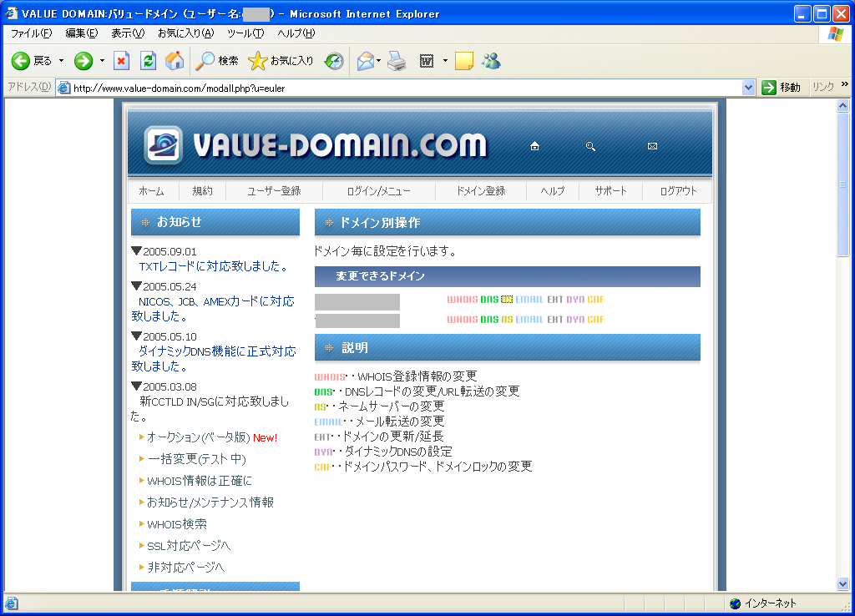Open the ダイナミックDNS機能に正式対応 news link

click(214, 359)
